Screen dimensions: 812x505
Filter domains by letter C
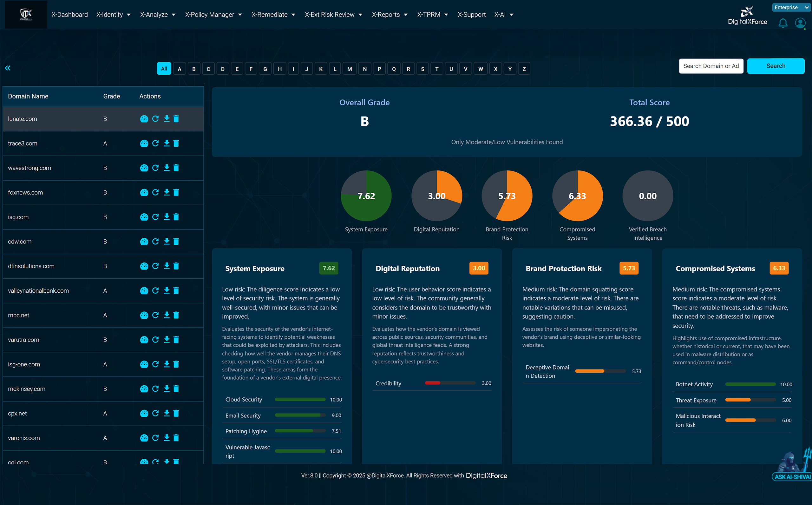pyautogui.click(x=208, y=69)
